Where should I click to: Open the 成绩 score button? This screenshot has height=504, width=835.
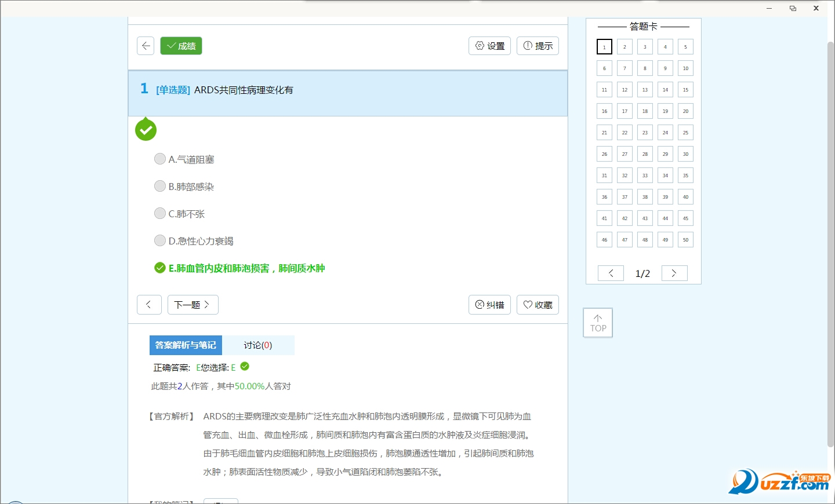[x=181, y=46]
